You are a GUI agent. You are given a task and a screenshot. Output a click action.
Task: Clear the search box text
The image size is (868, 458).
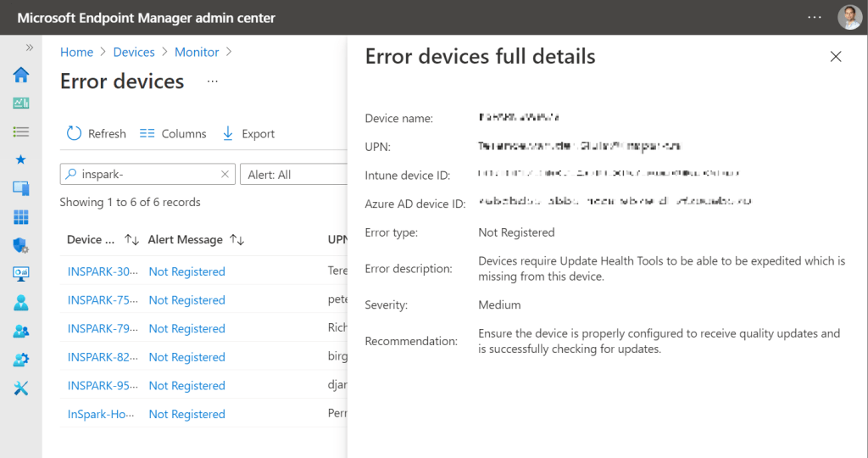pyautogui.click(x=225, y=175)
